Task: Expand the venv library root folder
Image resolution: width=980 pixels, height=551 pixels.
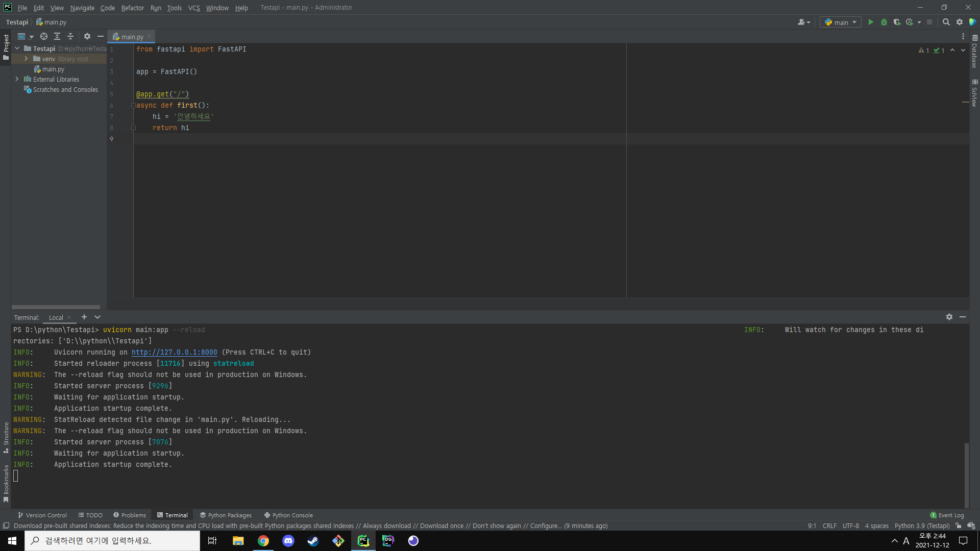Action: [26, 59]
